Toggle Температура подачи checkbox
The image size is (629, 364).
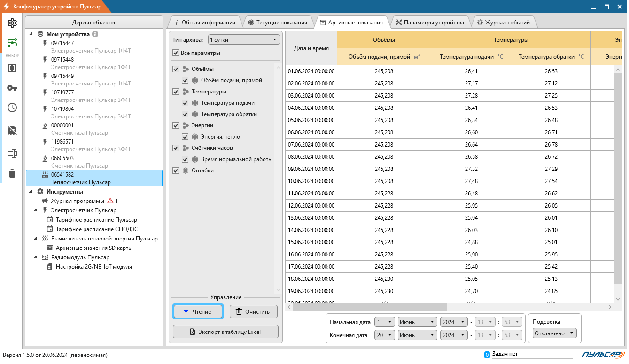click(x=185, y=103)
